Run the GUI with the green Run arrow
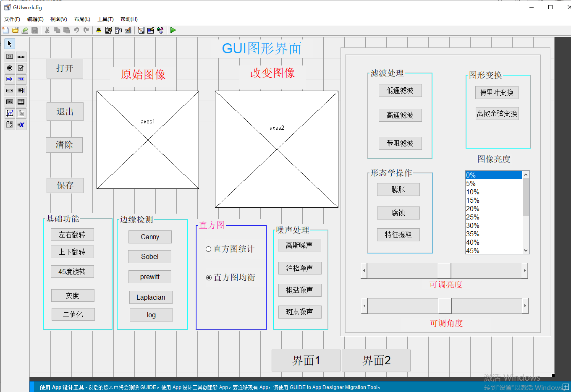 [173, 30]
